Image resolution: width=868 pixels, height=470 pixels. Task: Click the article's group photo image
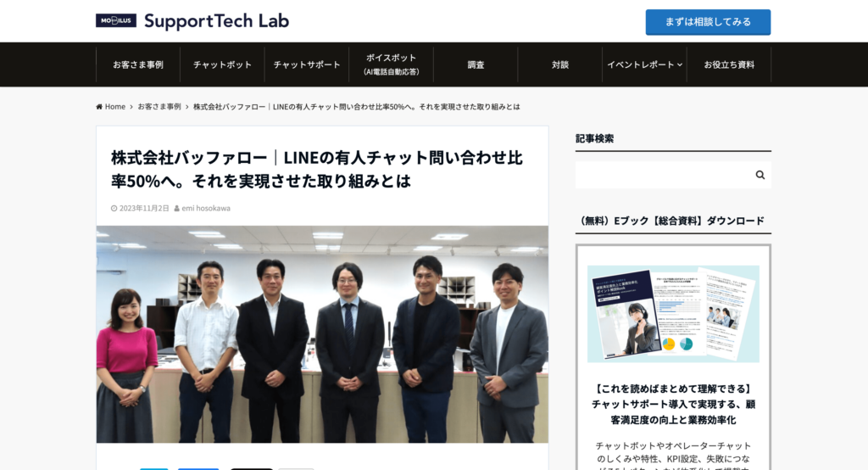pyautogui.click(x=322, y=334)
